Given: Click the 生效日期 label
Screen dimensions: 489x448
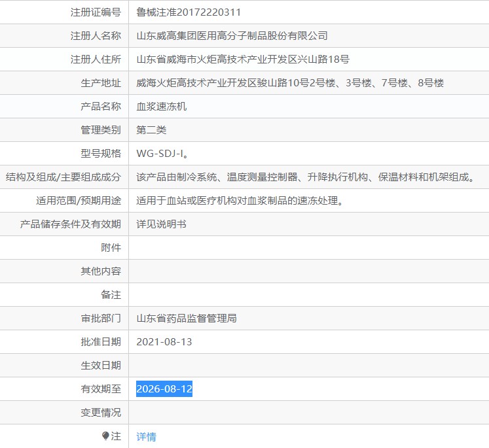Looking at the screenshot, I should coord(101,365).
